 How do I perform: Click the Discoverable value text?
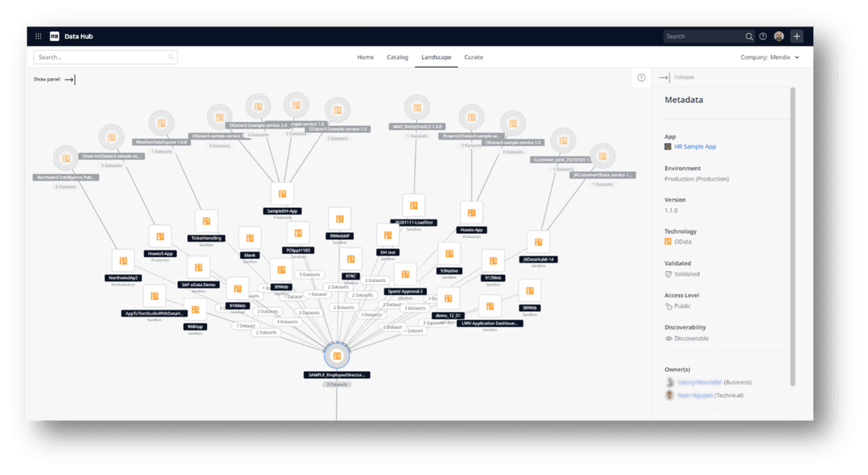coord(691,339)
